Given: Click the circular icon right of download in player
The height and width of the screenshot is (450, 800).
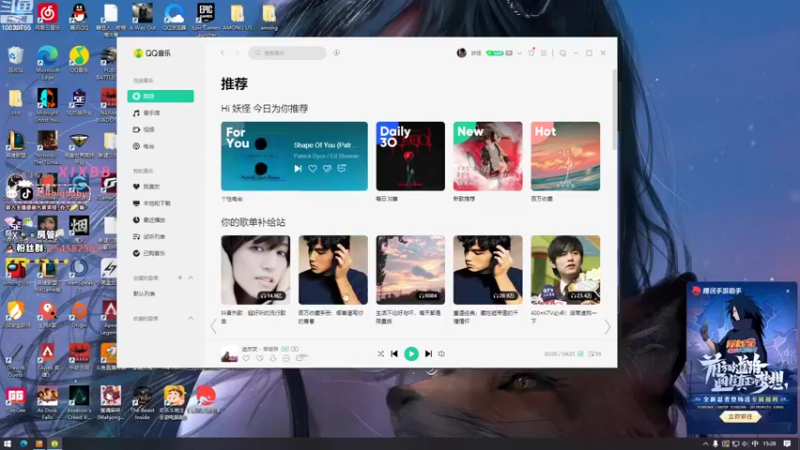Looking at the screenshot, I should 286,359.
